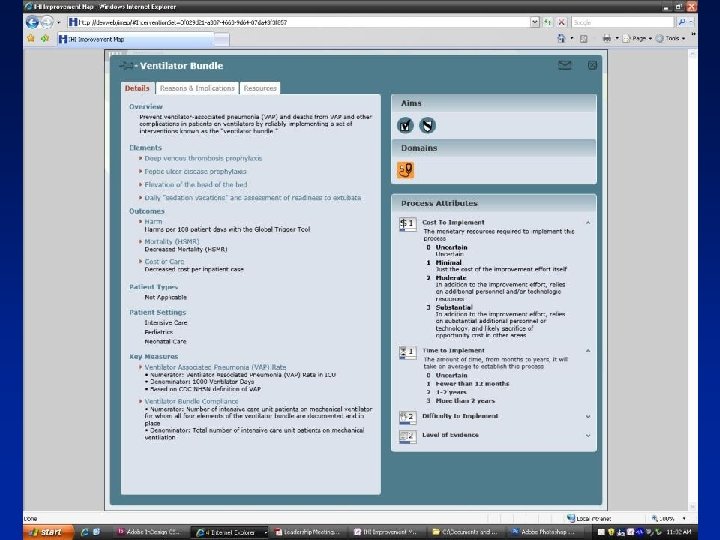Click the shield Aims icon
This screenshot has height=540, width=720.
click(428, 125)
